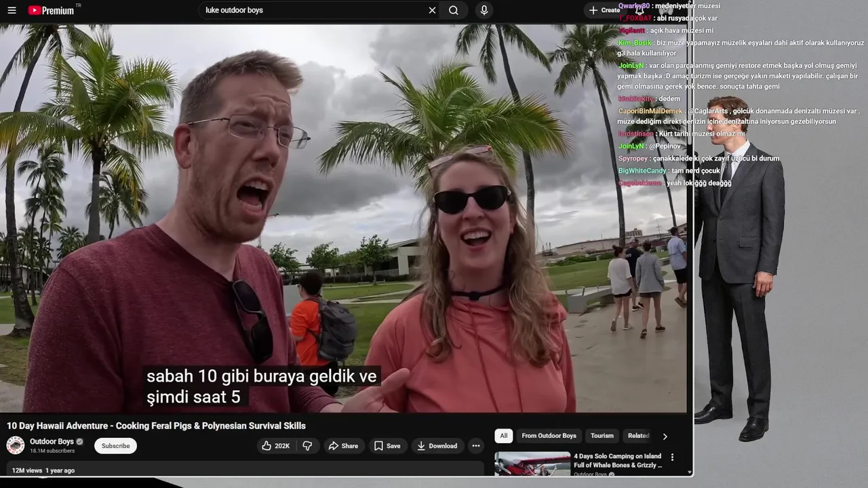868x488 pixels.
Task: Show more chips with right arrow
Action: [665, 436]
